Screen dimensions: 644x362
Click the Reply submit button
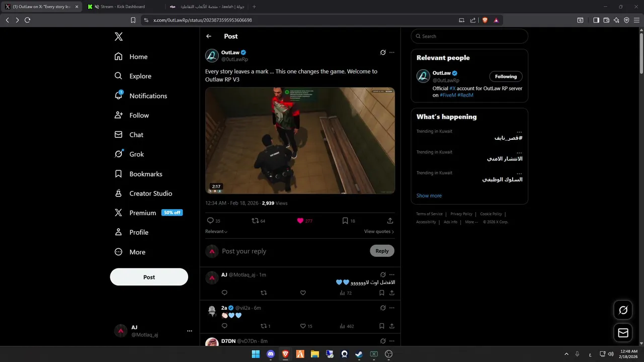pyautogui.click(x=382, y=251)
